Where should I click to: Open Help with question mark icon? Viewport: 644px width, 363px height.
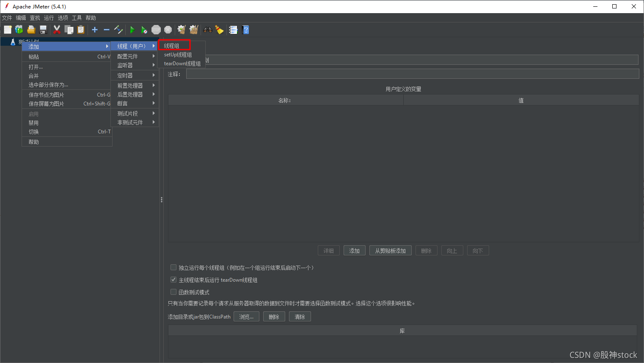245,30
